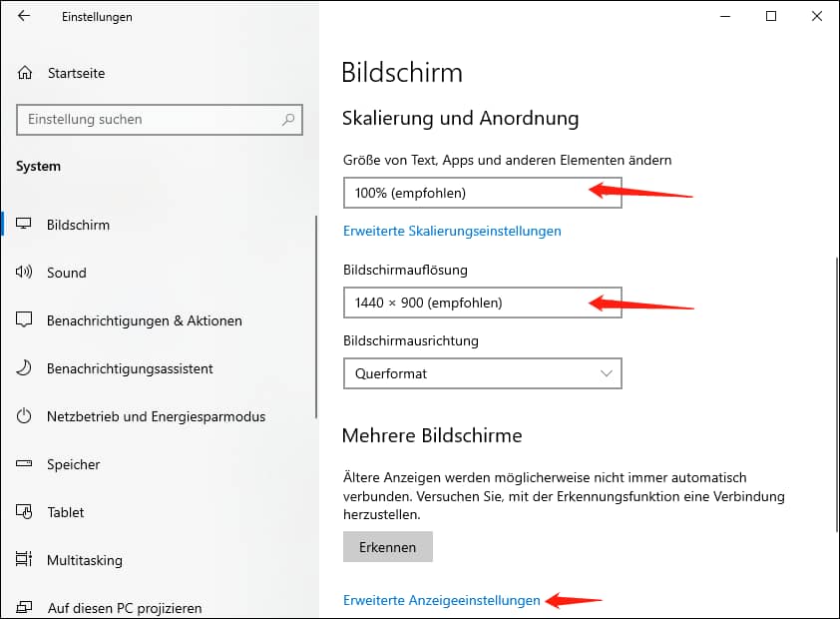The image size is (840, 619).
Task: Open the Sound settings icon
Action: (x=24, y=273)
